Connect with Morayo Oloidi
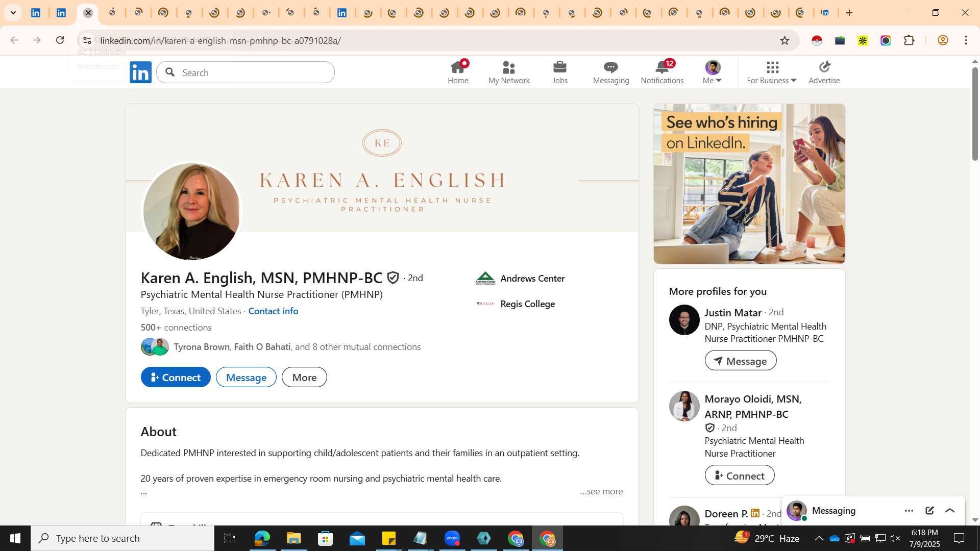Image resolution: width=980 pixels, height=551 pixels. point(740,475)
